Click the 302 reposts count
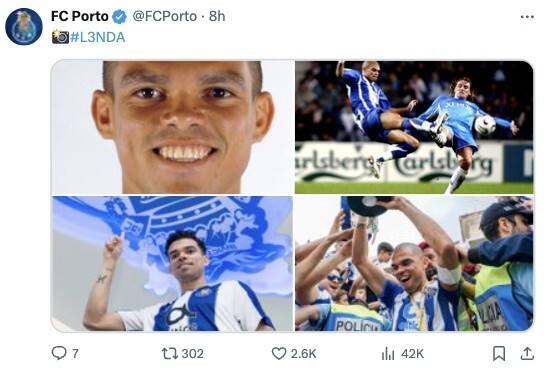The height and width of the screenshot is (368, 550). pyautogui.click(x=193, y=354)
